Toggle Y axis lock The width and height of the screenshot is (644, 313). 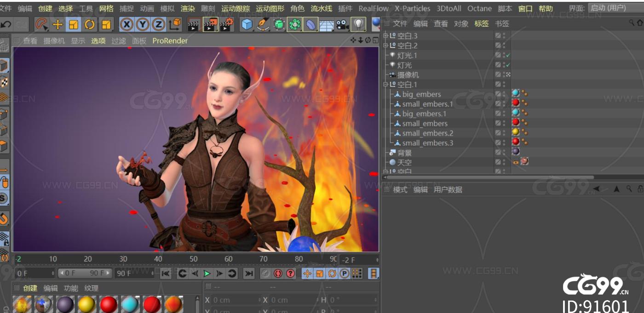pos(143,24)
